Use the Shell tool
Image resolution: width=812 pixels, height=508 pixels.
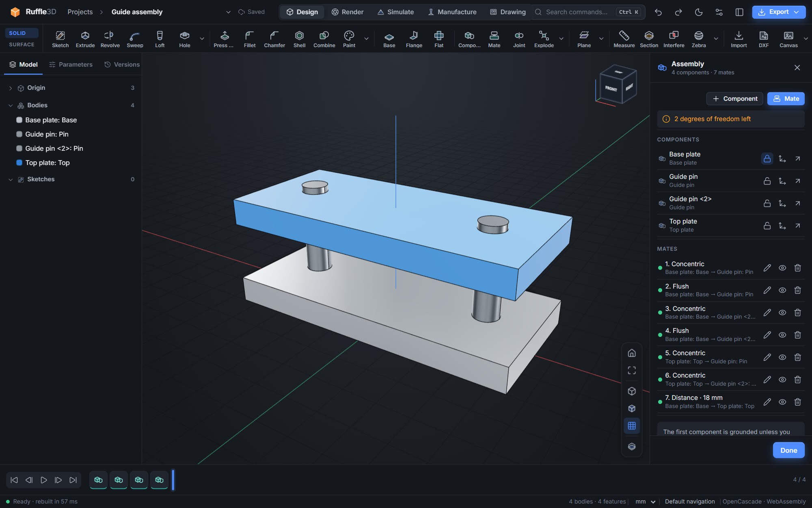pyautogui.click(x=299, y=39)
